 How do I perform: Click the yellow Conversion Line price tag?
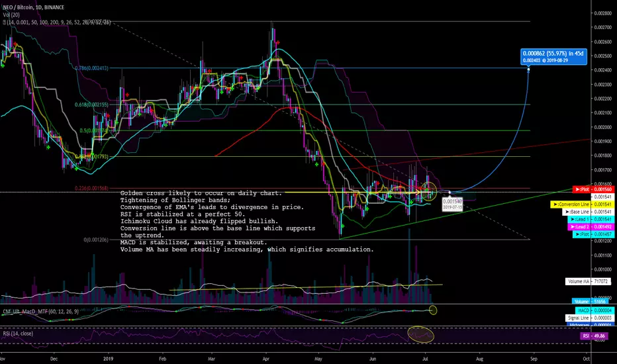click(x=582, y=205)
